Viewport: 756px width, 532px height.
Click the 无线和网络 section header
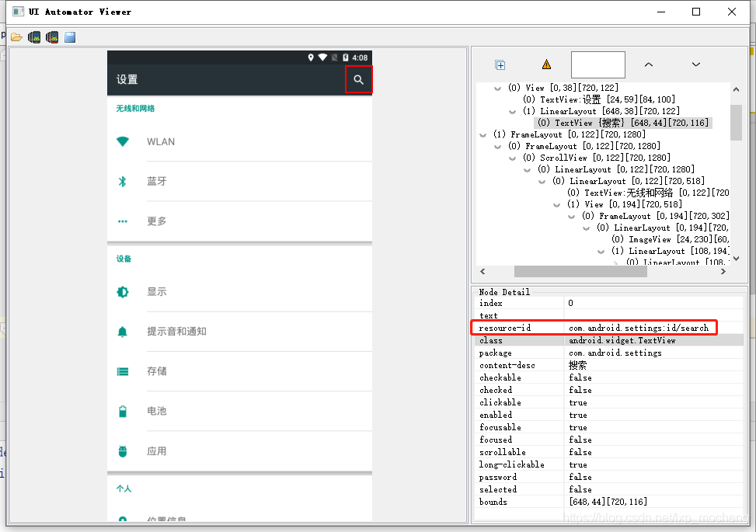pyautogui.click(x=135, y=109)
